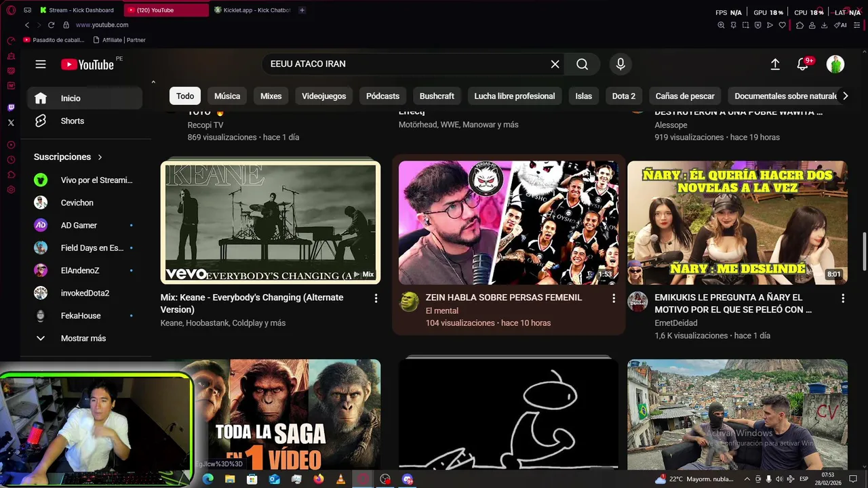Play the ÑARY novelas thumbnail
The height and width of the screenshot is (488, 868).
point(737,222)
